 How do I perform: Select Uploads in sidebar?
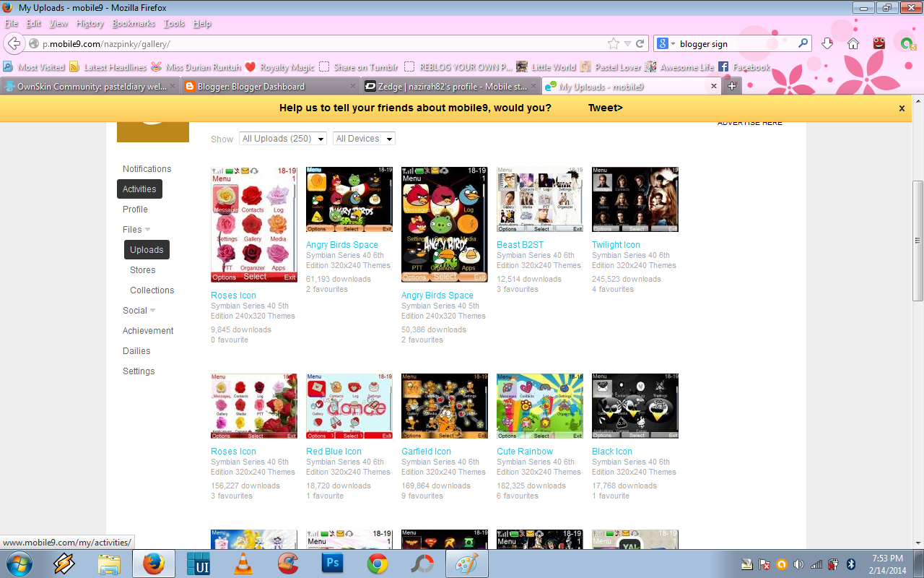(x=147, y=250)
